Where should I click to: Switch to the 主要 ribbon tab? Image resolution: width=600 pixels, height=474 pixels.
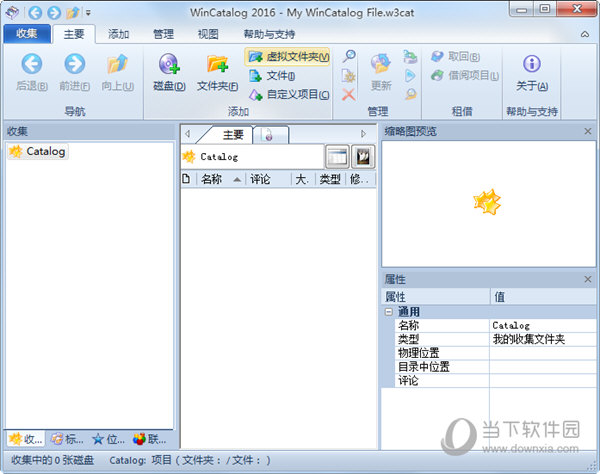pyautogui.click(x=74, y=34)
